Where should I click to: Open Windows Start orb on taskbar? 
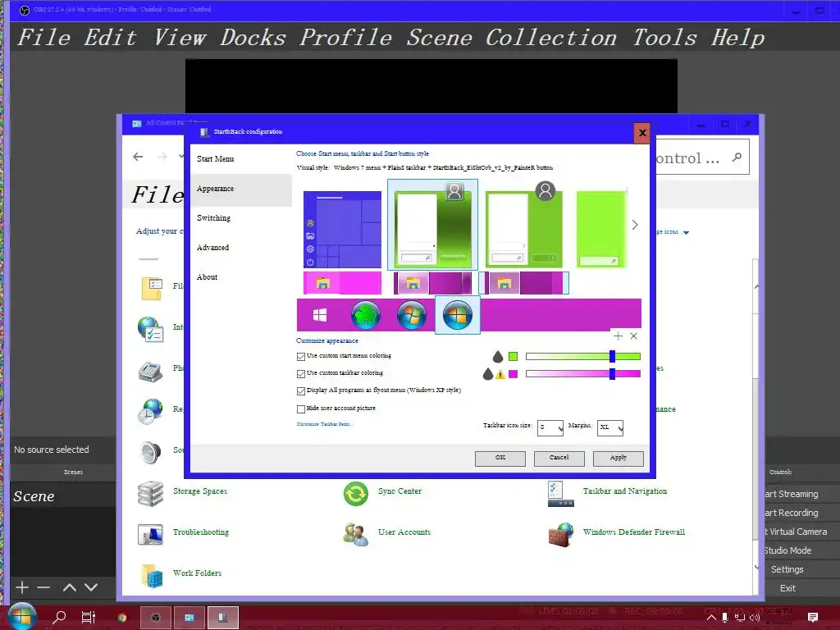tap(22, 616)
